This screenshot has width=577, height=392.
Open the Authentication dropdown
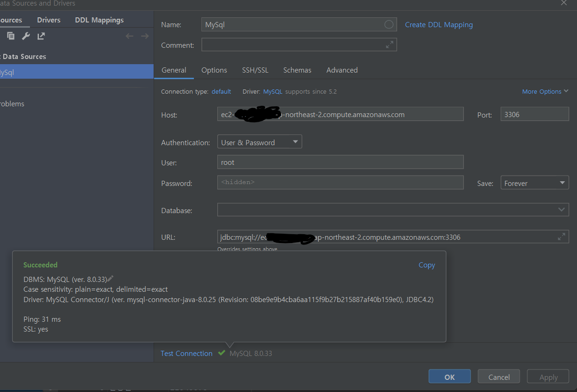coord(259,142)
